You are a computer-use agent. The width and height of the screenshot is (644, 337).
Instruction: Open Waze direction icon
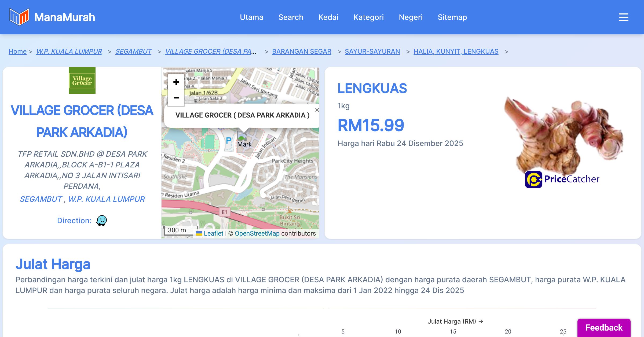pos(101,221)
